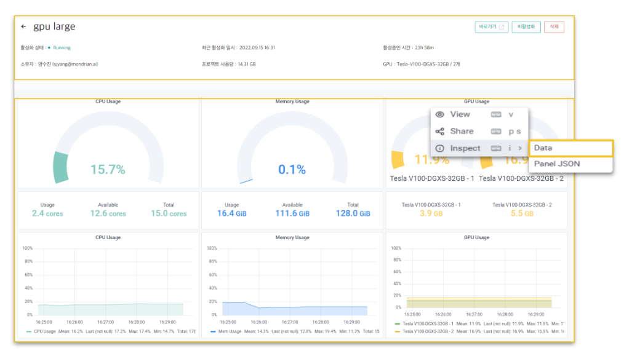Click the keyboard shortcut icon in View row

tap(496, 114)
